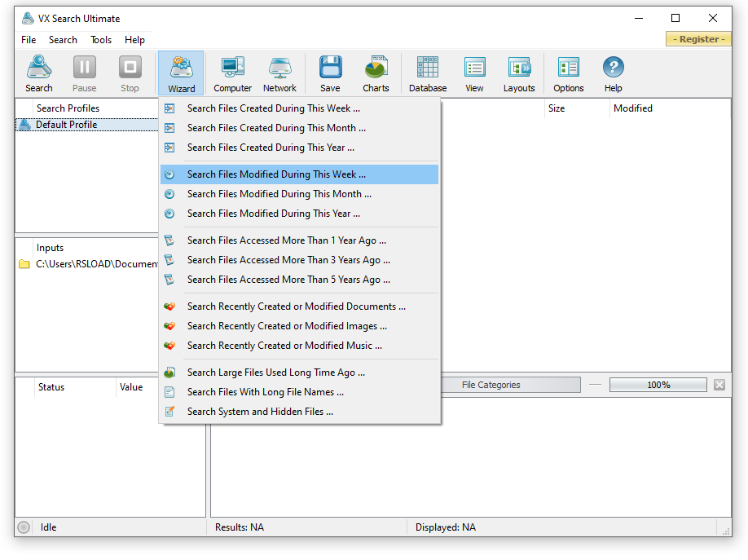Screen dimensions: 748x560
Task: Choose Search Files Created During This Week
Action: 299,108
